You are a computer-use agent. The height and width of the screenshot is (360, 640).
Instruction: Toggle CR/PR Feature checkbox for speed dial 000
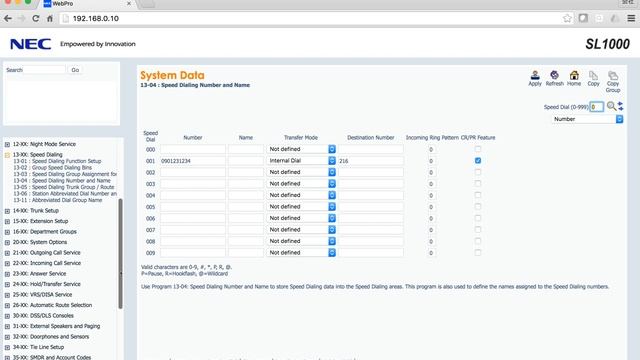coord(478,149)
